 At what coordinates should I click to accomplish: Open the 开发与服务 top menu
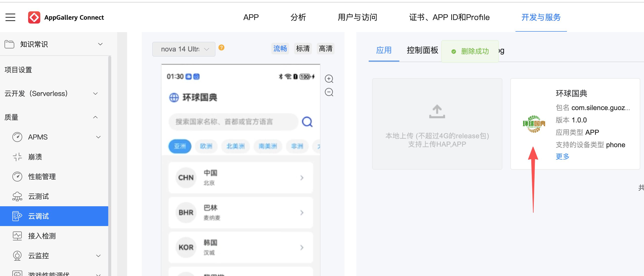click(541, 17)
